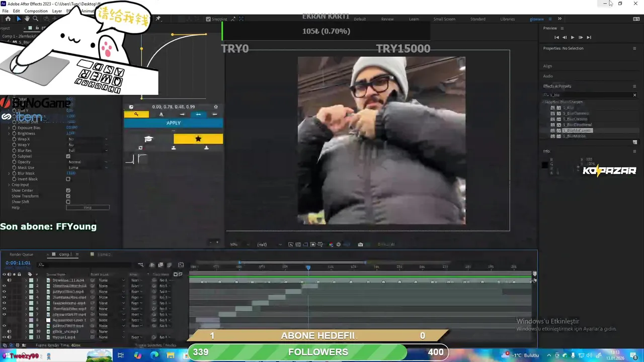Screen dimensions: 644x362
Task: Click the timeline current-time indicator
Action: [x=308, y=267]
